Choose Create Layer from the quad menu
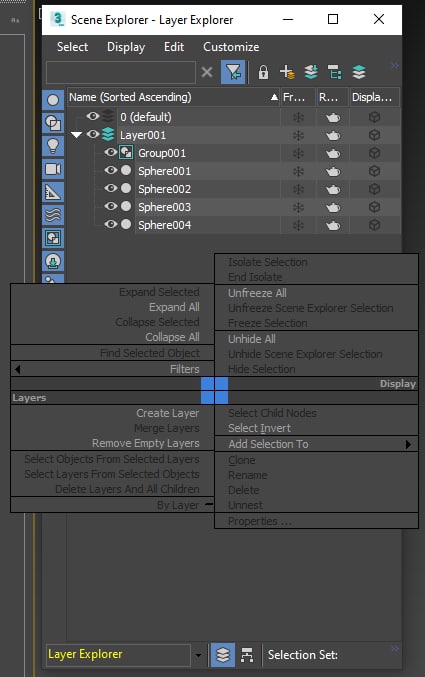Viewport: 425px width, 677px height. click(168, 413)
